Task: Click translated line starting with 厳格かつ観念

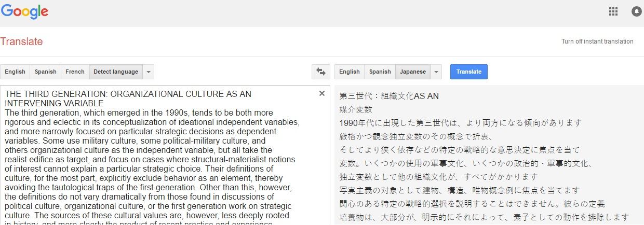Action: [416, 137]
